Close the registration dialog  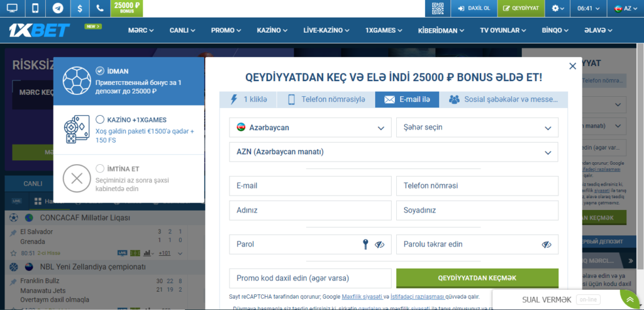tap(572, 66)
